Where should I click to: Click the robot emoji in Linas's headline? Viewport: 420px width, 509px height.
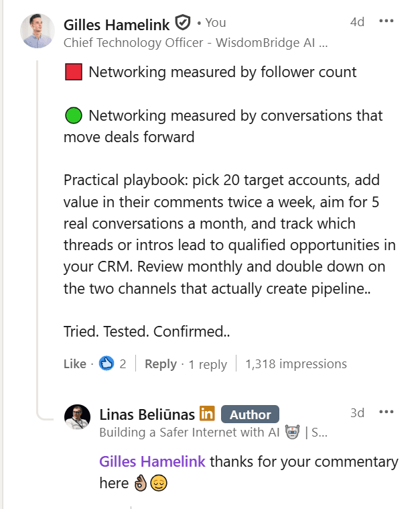pos(291,432)
